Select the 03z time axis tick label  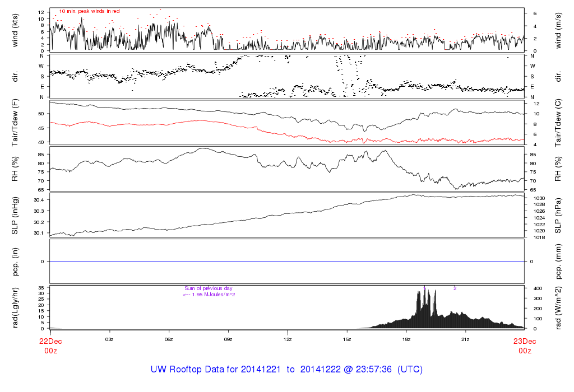pyautogui.click(x=109, y=339)
